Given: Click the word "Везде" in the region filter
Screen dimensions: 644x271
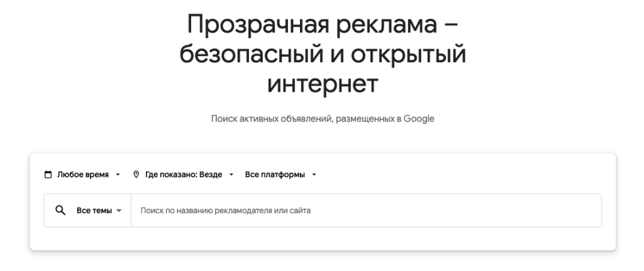Looking at the screenshot, I should (211, 175).
